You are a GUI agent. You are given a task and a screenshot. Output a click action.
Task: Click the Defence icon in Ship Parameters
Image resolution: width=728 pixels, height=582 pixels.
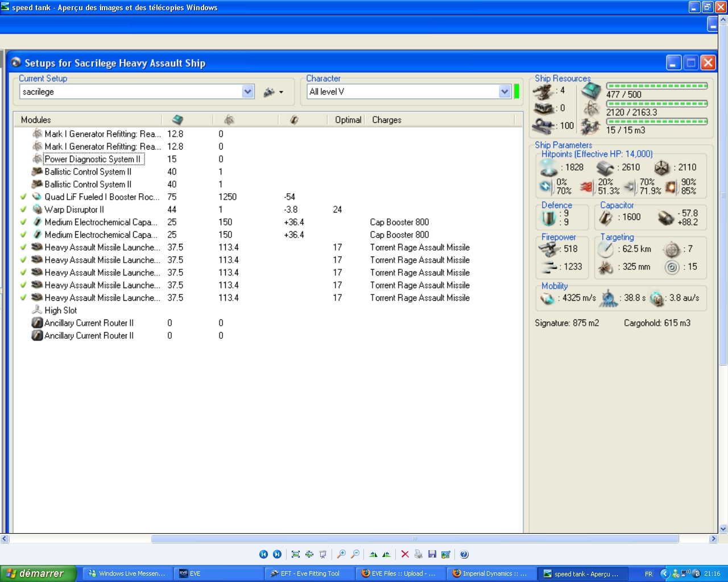pos(548,218)
